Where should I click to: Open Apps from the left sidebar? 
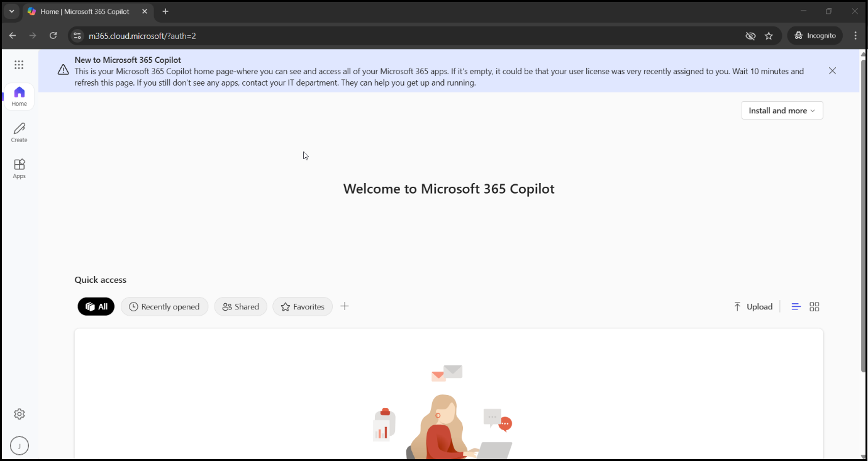[19, 168]
